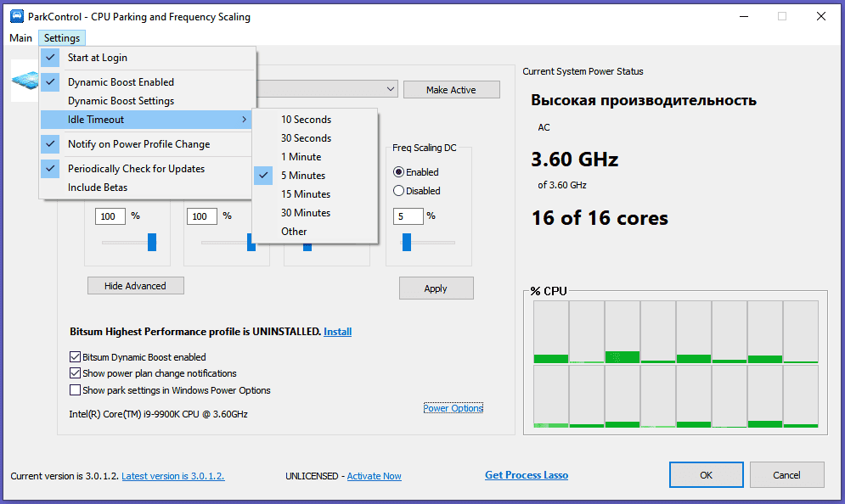Click the first 100 percent input field

pos(110,216)
